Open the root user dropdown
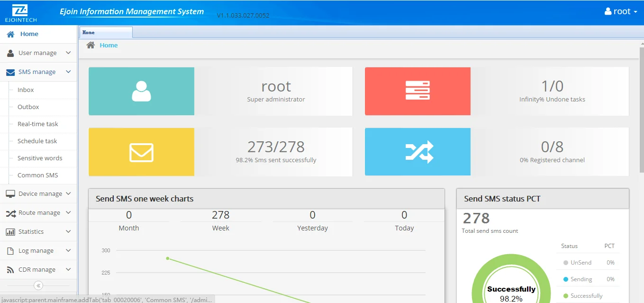 [x=621, y=11]
